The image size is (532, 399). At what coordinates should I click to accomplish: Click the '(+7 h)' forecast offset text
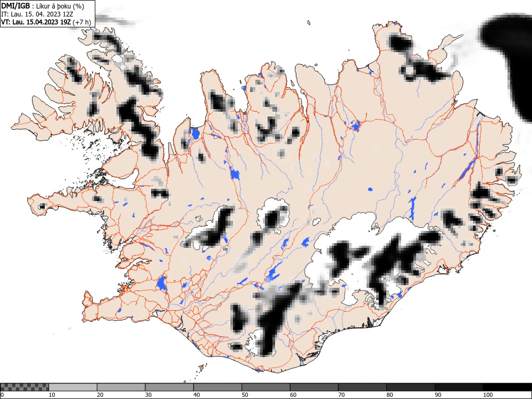[x=82, y=22]
